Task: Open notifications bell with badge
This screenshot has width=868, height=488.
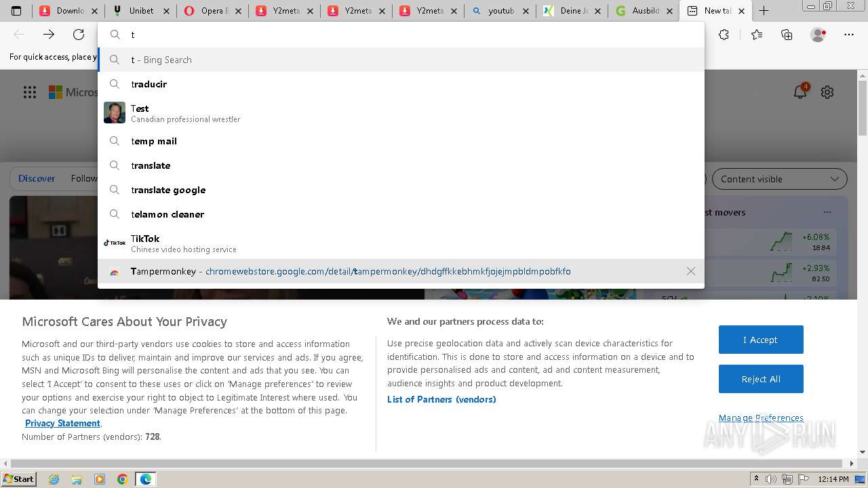Action: (x=801, y=91)
